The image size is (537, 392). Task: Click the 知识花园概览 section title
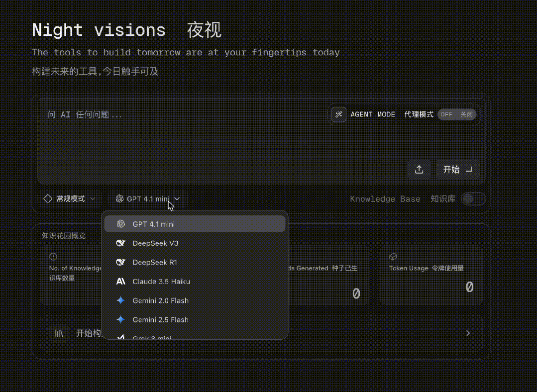pyautogui.click(x=64, y=235)
